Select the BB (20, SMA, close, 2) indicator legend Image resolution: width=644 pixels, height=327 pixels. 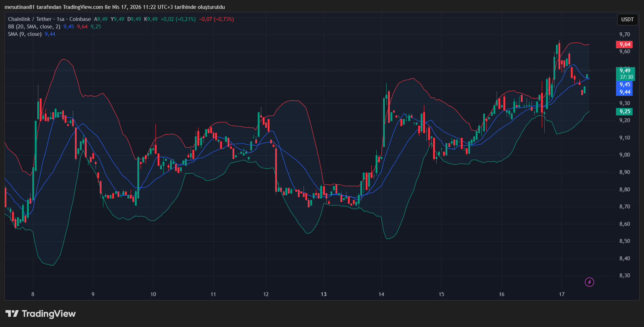34,27
